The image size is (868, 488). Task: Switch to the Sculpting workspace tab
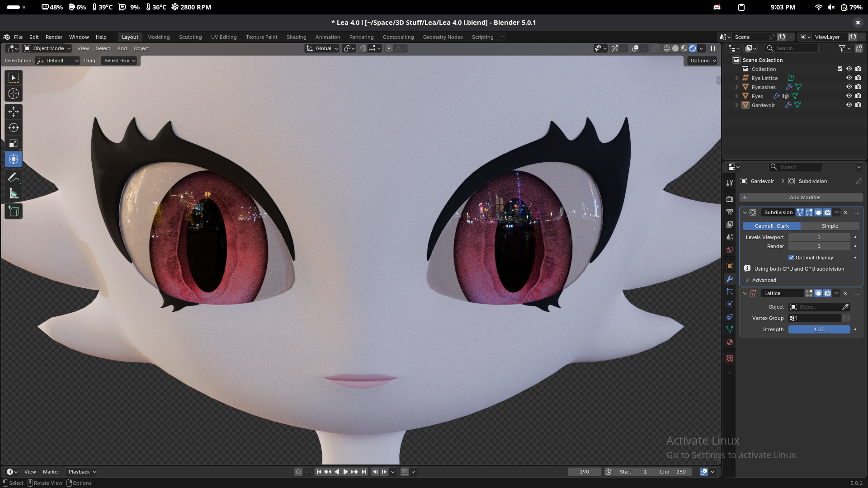pyautogui.click(x=190, y=37)
